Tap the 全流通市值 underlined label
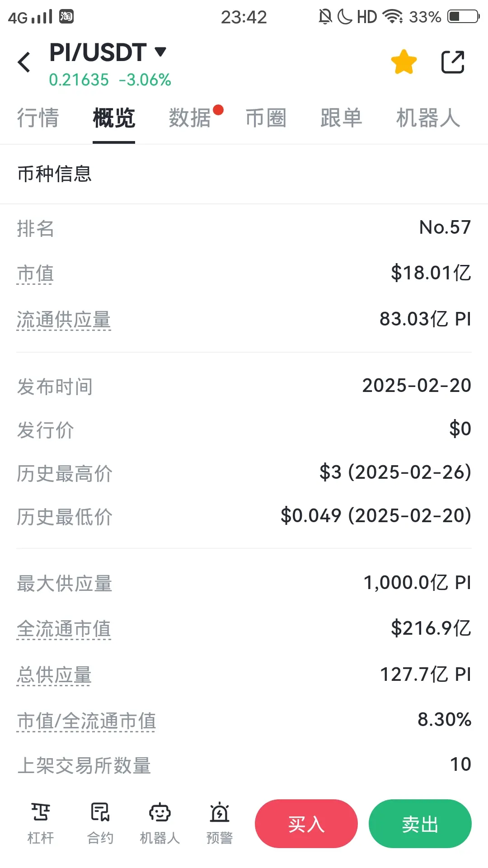The image size is (488, 868). (64, 629)
